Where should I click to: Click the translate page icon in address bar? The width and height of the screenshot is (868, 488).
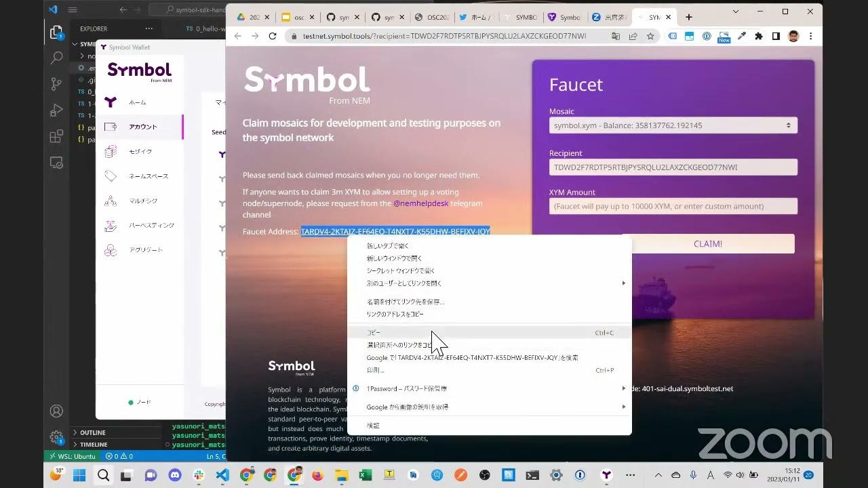(x=615, y=36)
